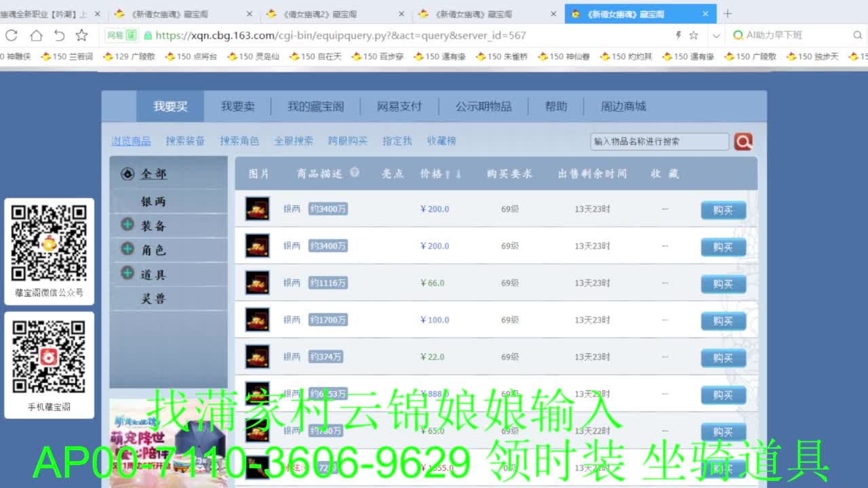Viewport: 868px width, 488px height.
Task: Click the 约1116万 amount label
Action: coord(328,283)
